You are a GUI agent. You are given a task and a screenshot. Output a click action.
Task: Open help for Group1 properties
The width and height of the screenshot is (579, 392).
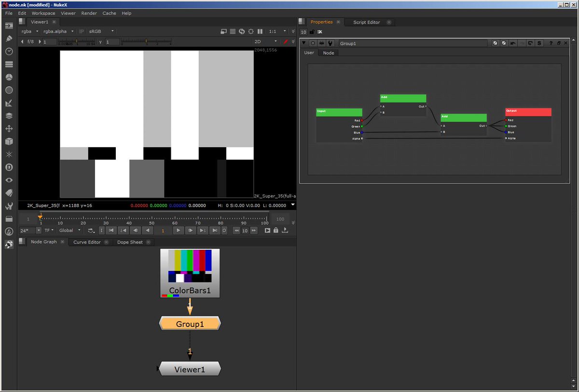[x=551, y=43]
